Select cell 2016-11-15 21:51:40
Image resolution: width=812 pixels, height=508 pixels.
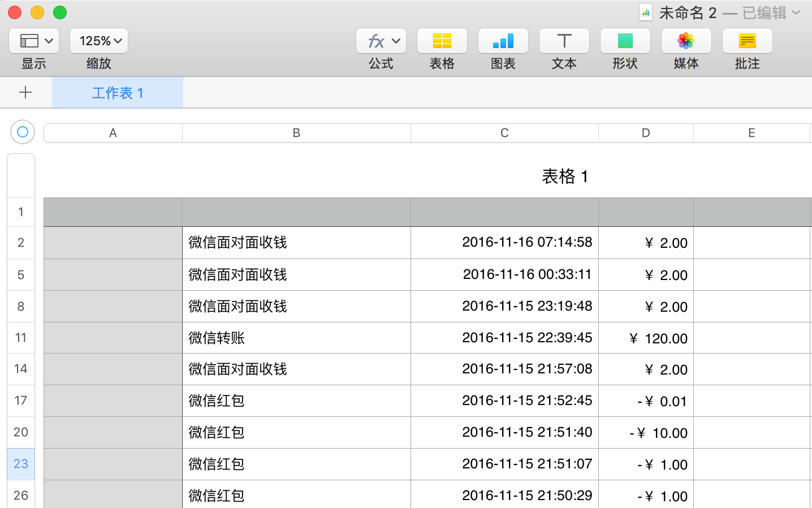[504, 432]
